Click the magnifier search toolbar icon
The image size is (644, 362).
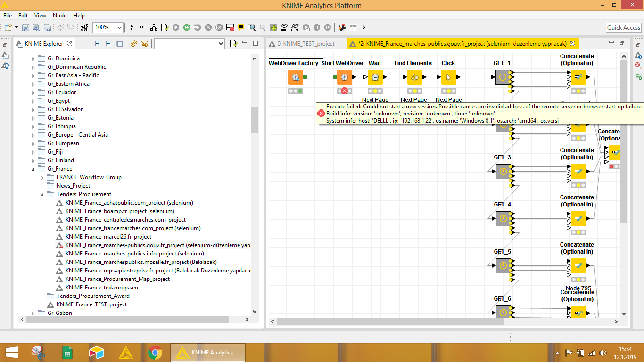(x=263, y=27)
